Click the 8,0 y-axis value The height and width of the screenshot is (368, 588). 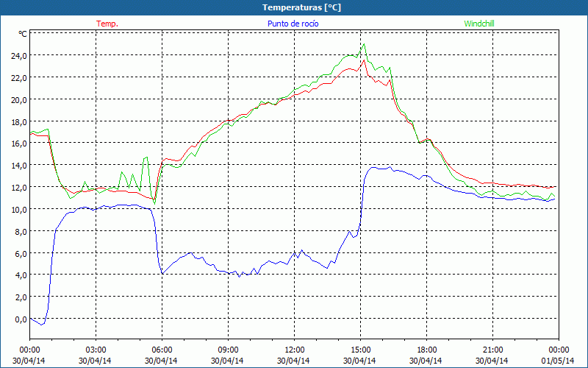pos(21,231)
